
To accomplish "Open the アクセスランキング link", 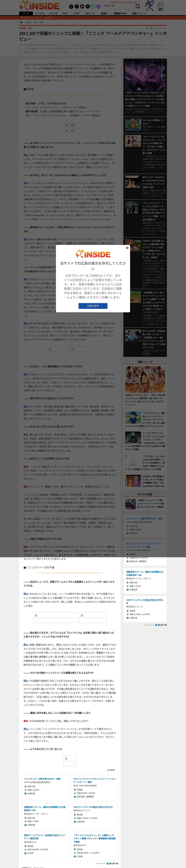I will pos(31,18).
